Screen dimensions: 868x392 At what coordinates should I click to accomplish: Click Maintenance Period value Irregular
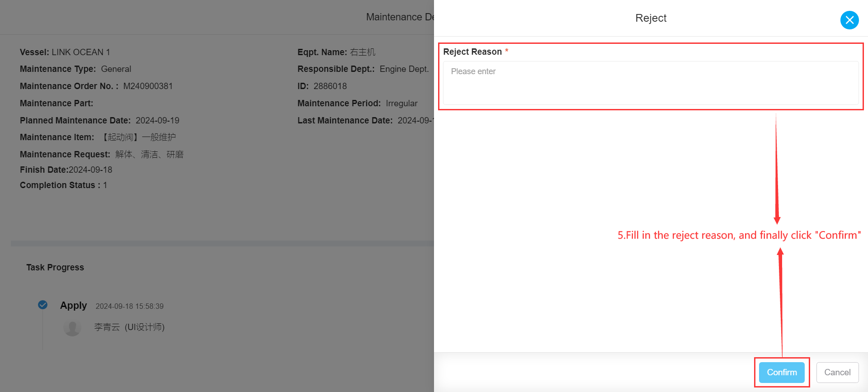(x=401, y=103)
